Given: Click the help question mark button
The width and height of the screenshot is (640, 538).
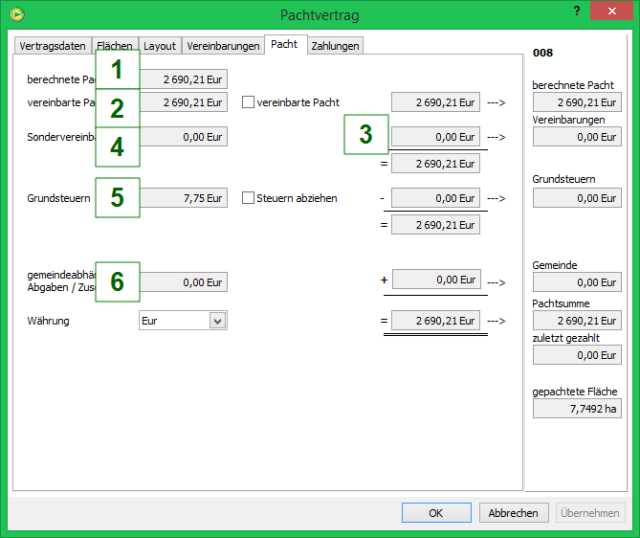Looking at the screenshot, I should point(576,11).
